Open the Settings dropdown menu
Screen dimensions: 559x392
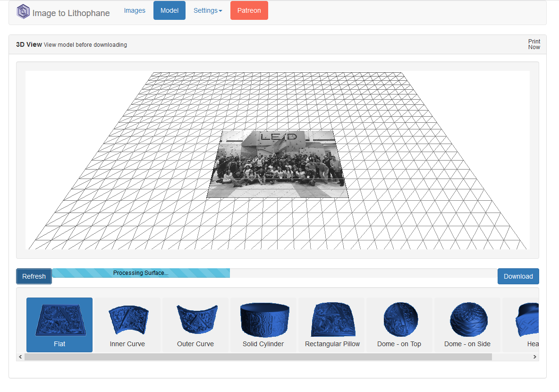tap(208, 10)
